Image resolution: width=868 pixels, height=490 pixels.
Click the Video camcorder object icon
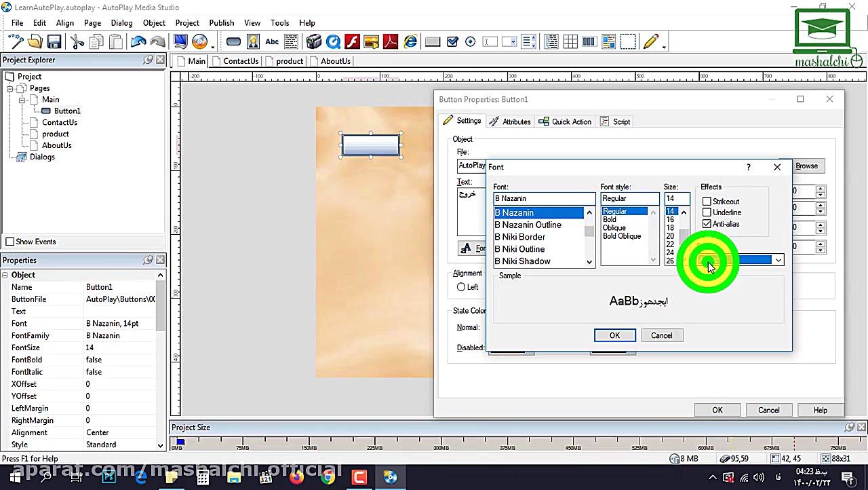click(x=313, y=42)
